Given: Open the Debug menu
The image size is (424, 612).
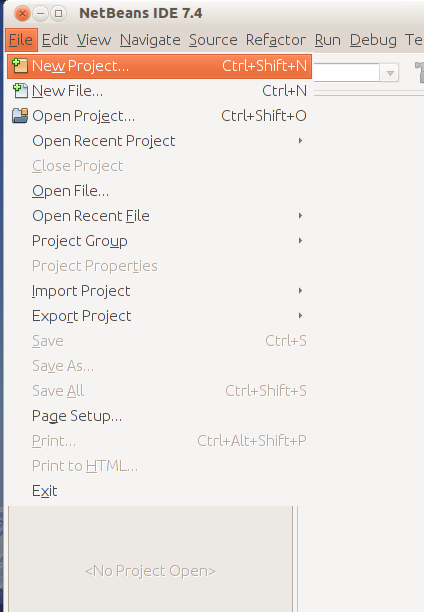Looking at the screenshot, I should pyautogui.click(x=373, y=40).
